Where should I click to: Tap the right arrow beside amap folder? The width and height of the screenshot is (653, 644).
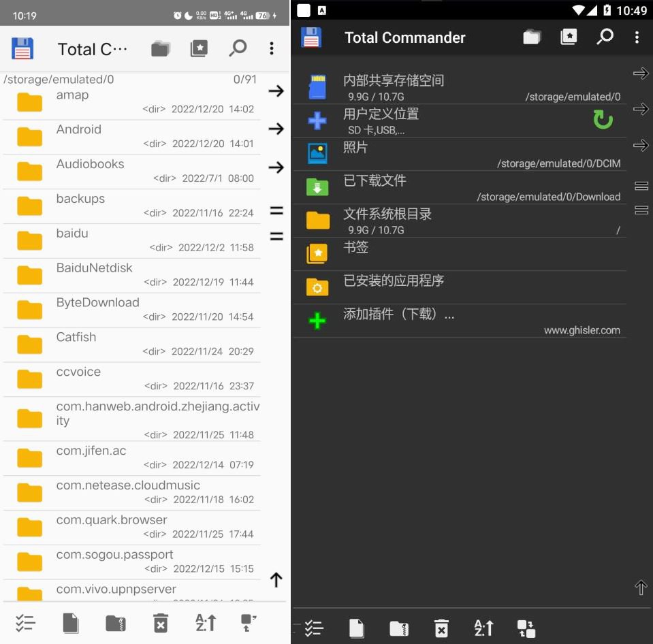276,91
